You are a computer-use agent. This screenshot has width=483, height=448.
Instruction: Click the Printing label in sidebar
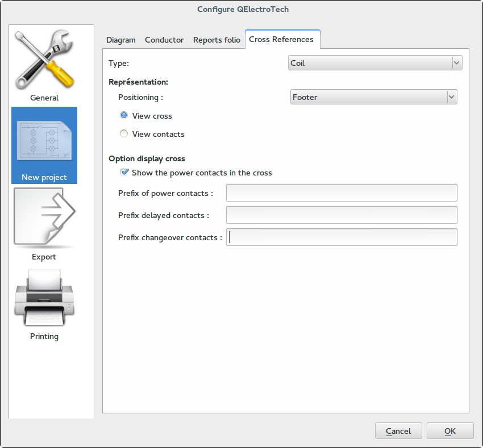coord(44,336)
